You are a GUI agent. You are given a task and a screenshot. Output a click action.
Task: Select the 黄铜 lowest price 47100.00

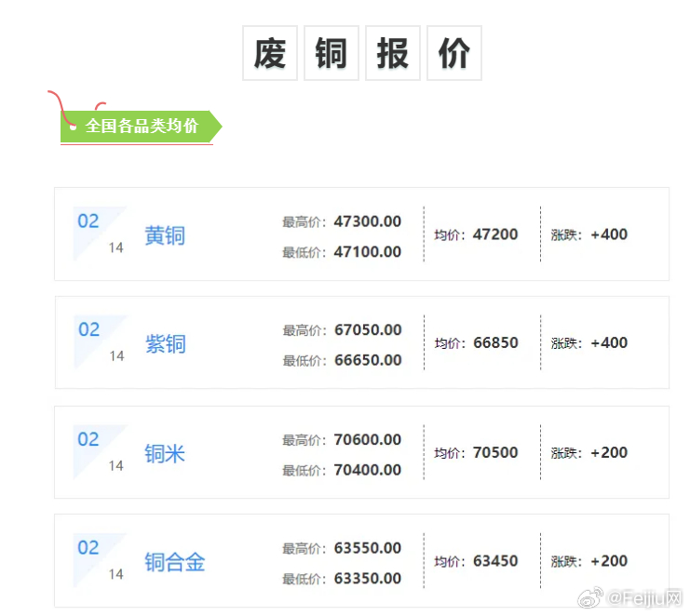368,251
